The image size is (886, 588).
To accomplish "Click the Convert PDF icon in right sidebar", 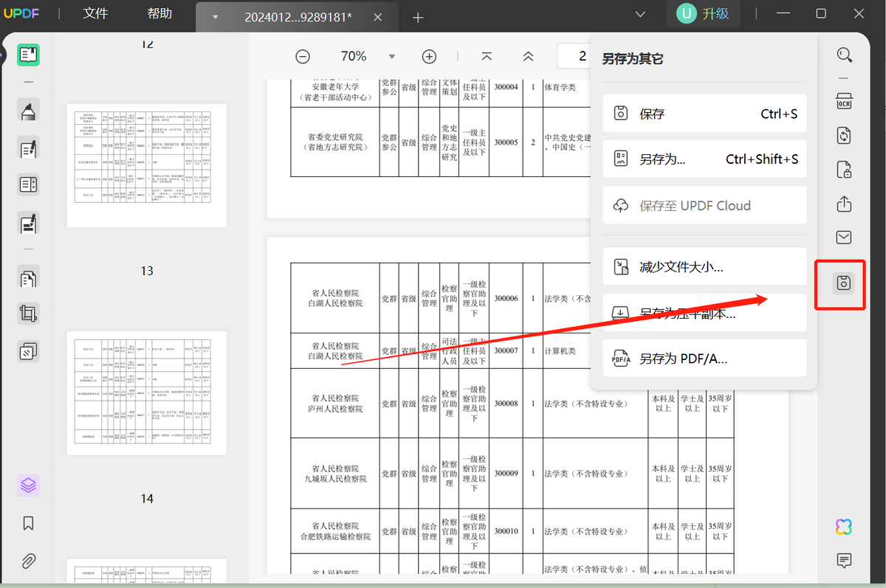I will click(844, 136).
